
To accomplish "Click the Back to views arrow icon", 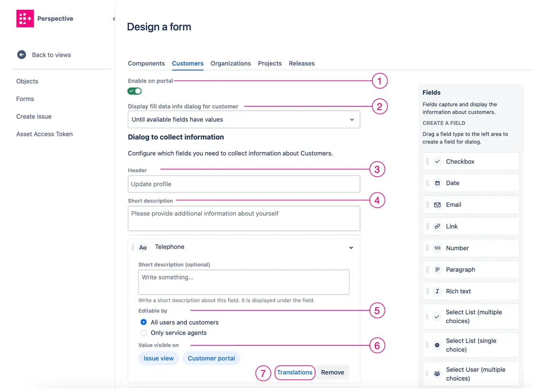I will [x=21, y=55].
